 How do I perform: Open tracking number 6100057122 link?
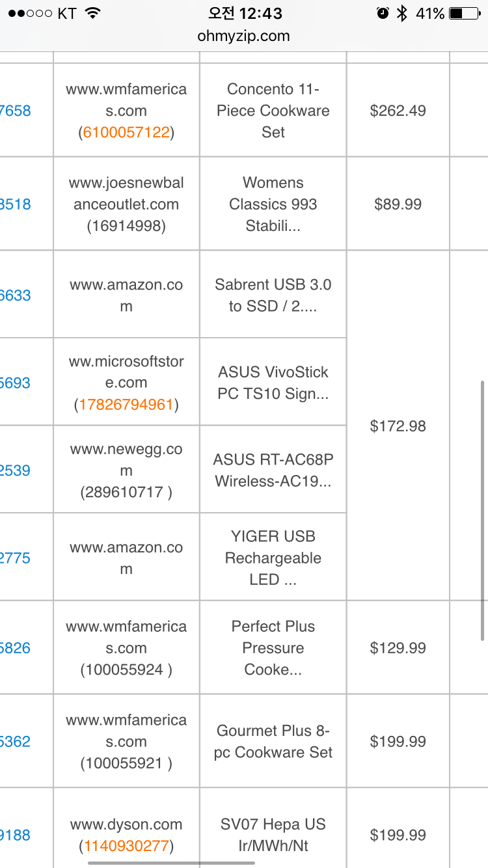click(x=126, y=133)
